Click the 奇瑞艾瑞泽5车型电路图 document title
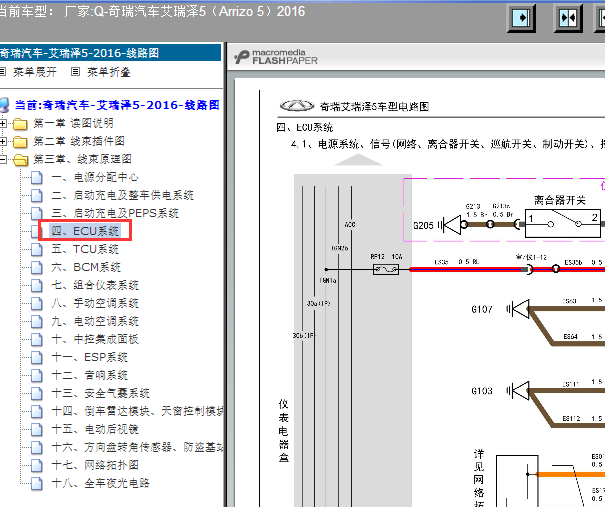 [x=374, y=106]
